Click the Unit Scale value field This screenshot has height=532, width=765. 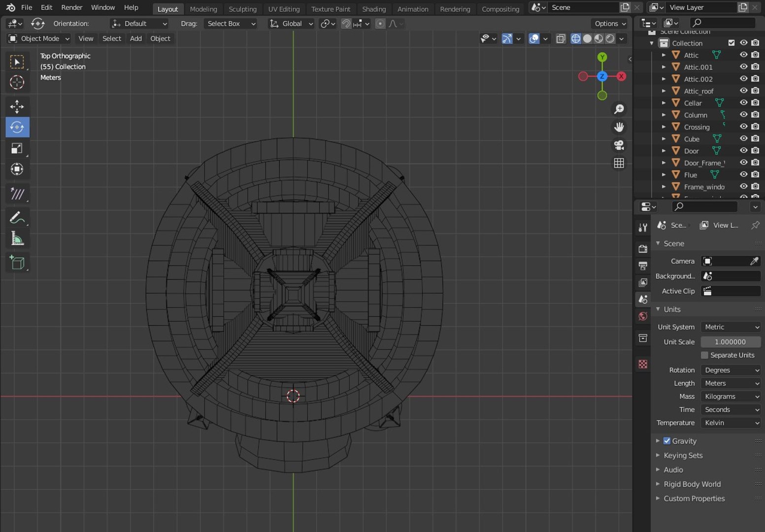[730, 342]
